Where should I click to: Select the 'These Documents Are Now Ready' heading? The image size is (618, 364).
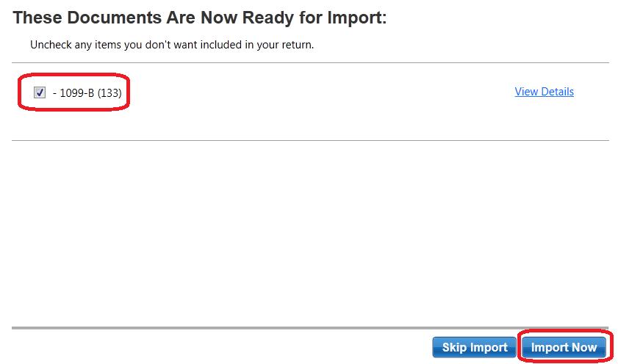tap(200, 18)
